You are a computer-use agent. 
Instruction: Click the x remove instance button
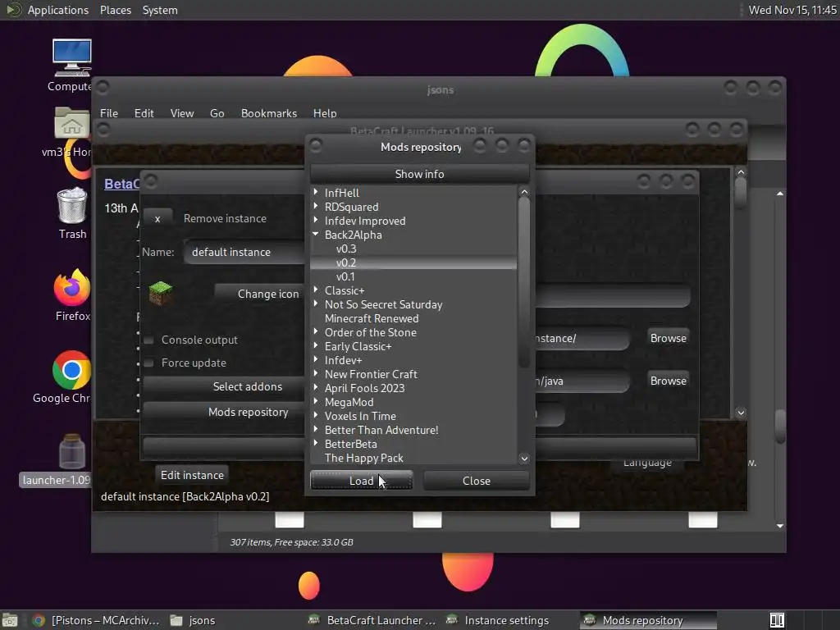157,218
